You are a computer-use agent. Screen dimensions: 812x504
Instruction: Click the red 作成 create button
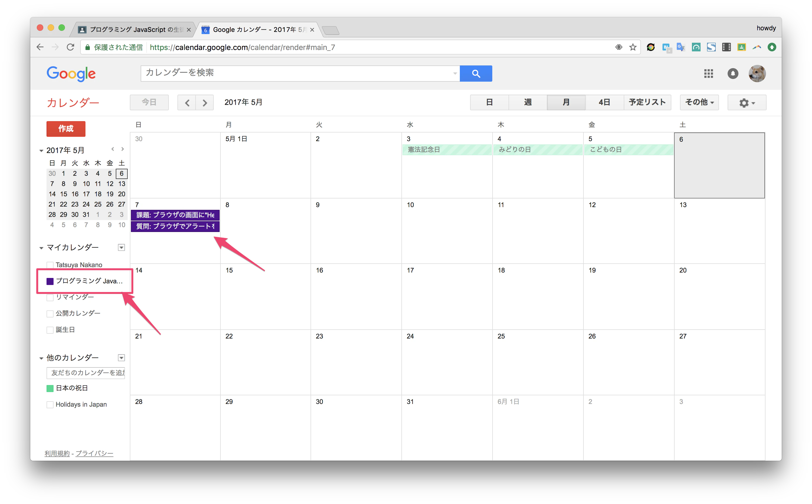point(66,129)
